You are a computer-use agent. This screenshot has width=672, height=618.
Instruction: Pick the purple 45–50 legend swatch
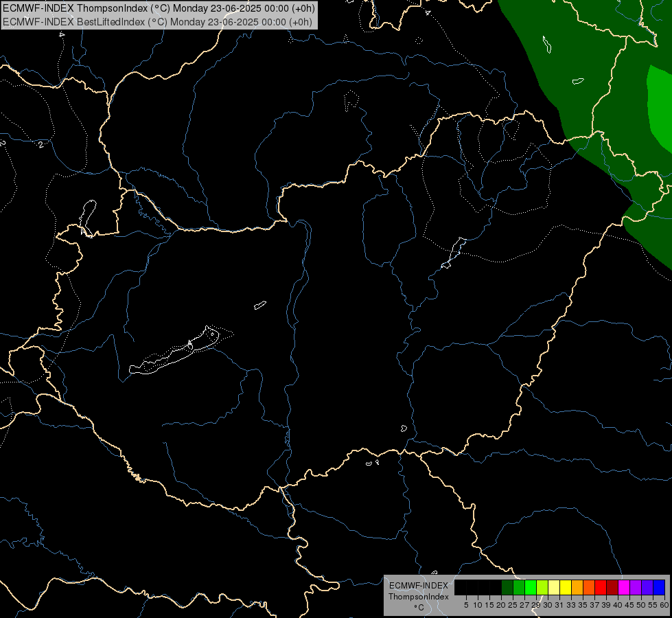point(636,587)
